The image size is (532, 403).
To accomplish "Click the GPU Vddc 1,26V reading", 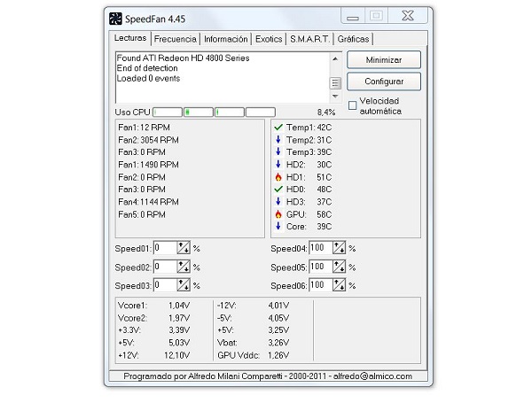I will (253, 355).
